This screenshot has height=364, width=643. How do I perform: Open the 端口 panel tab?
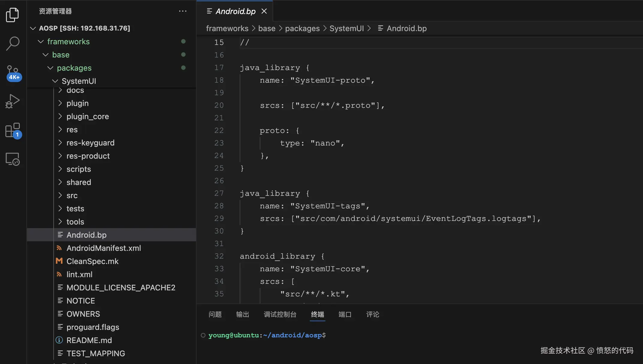345,314
